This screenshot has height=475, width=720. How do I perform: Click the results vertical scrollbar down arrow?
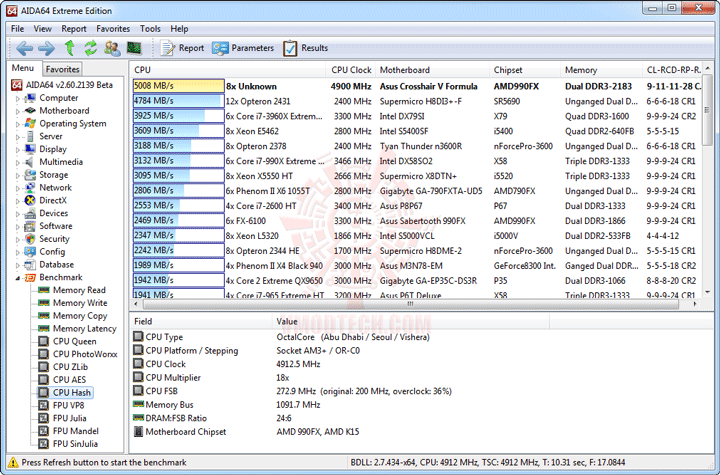coord(708,292)
